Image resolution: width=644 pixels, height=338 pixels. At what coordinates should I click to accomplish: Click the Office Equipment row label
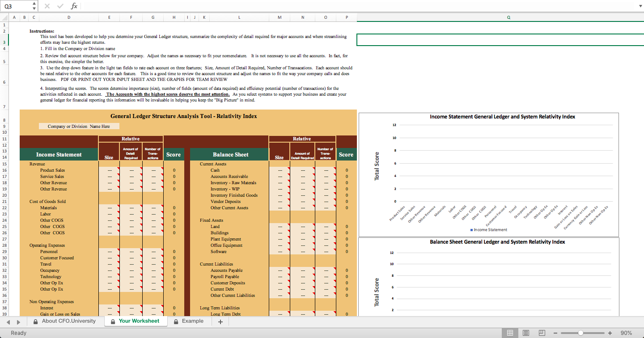pyautogui.click(x=227, y=245)
